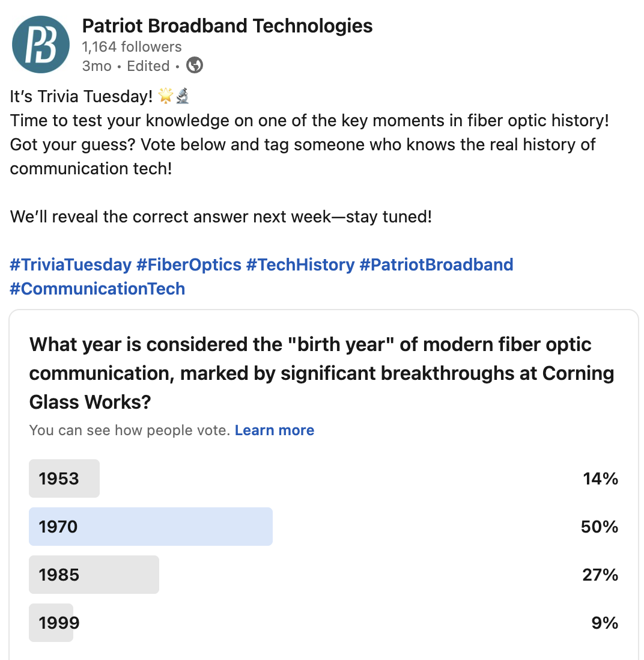Viewport: 644px width, 660px height.
Task: Follow the #TechHistory hashtag link
Action: tap(300, 264)
